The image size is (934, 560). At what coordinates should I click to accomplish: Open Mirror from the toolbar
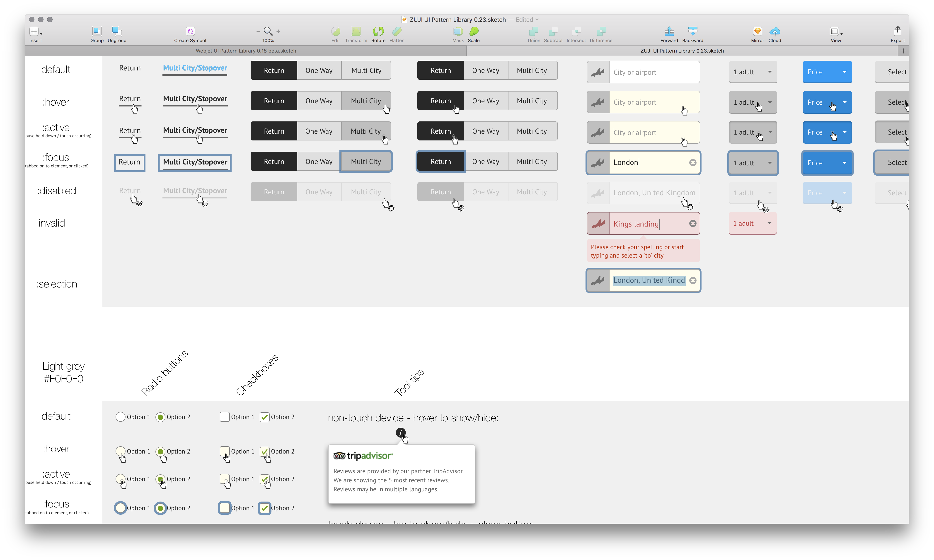(757, 31)
